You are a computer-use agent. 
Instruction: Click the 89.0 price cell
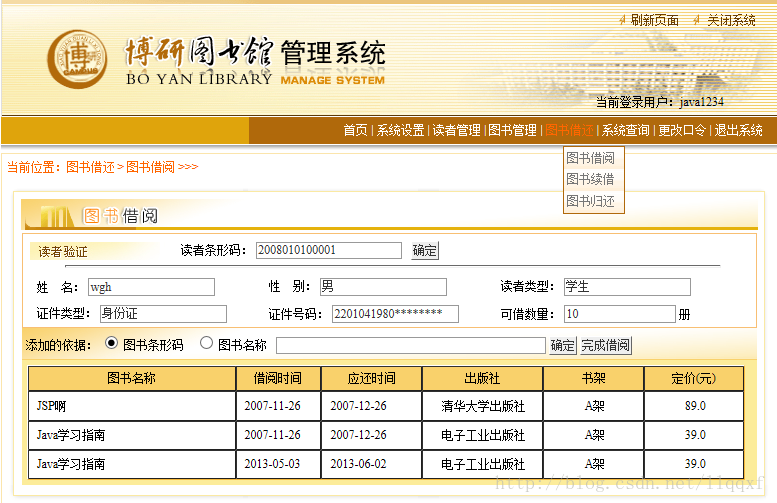[x=694, y=406]
